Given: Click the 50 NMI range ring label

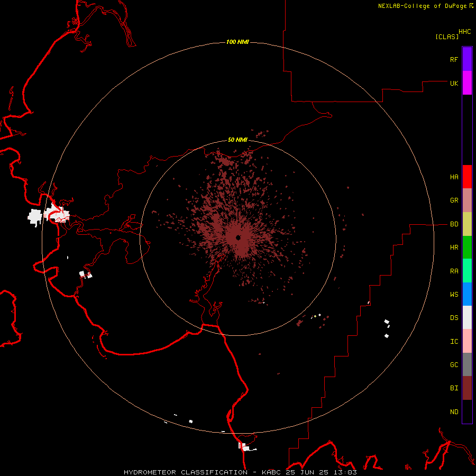Looking at the screenshot, I should point(237,140).
